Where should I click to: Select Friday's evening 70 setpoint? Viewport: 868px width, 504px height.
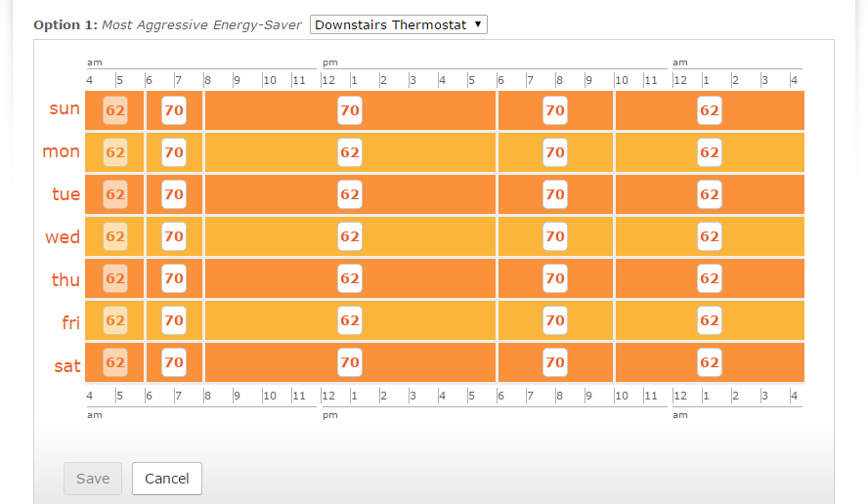(555, 320)
